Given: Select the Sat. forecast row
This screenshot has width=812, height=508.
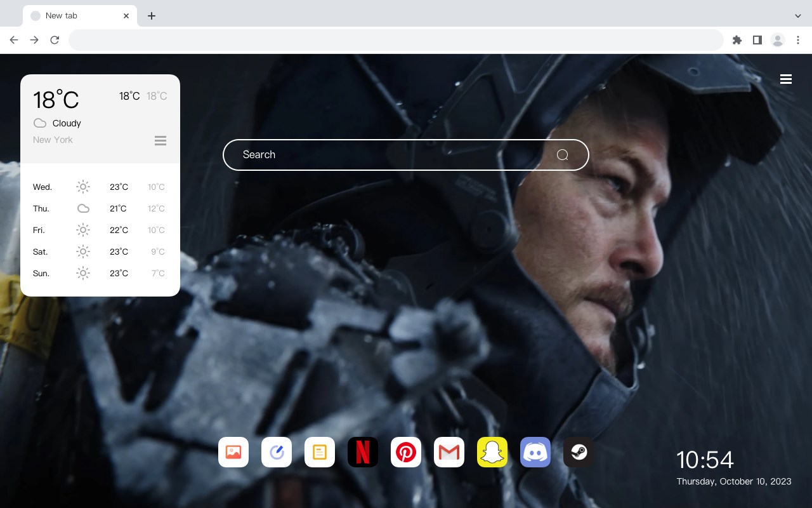Looking at the screenshot, I should click(x=100, y=251).
